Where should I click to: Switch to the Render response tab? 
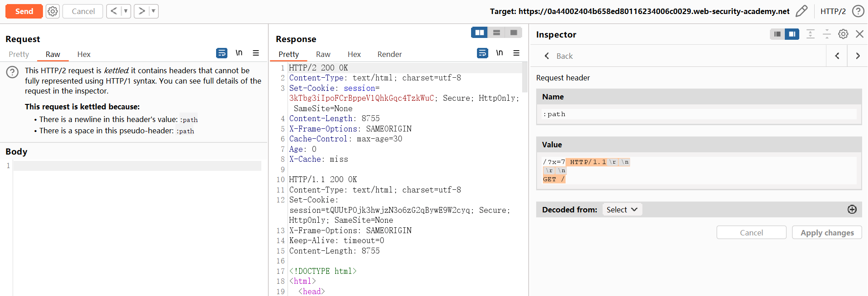point(389,54)
